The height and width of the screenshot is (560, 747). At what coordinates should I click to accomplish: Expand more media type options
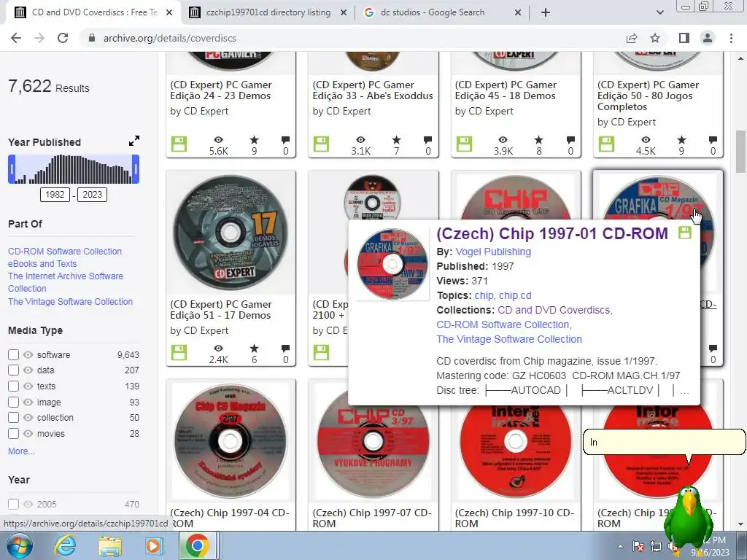pyautogui.click(x=21, y=451)
